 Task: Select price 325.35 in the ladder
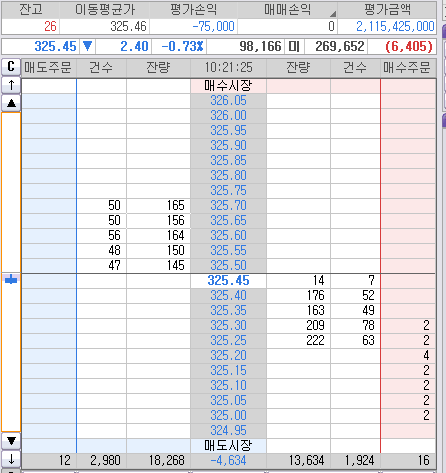pyautogui.click(x=228, y=311)
